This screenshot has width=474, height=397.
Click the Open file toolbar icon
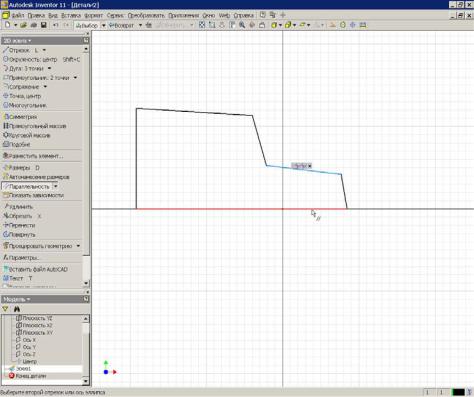(x=23, y=25)
